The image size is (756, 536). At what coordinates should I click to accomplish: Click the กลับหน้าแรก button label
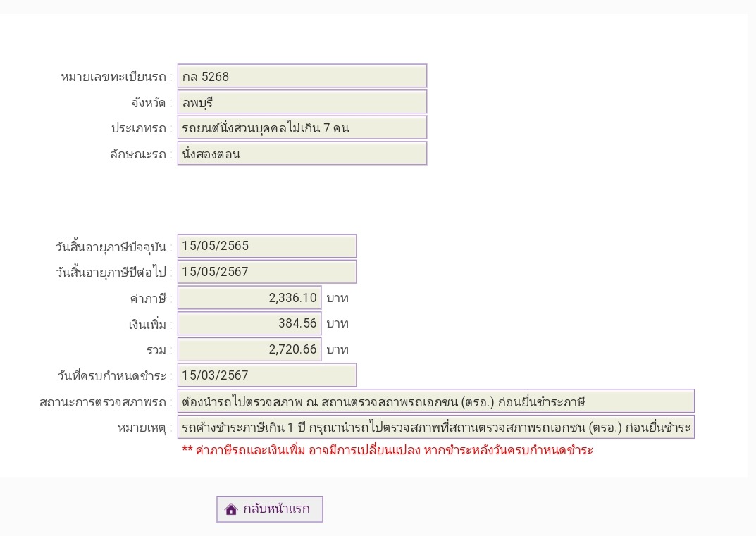point(276,509)
